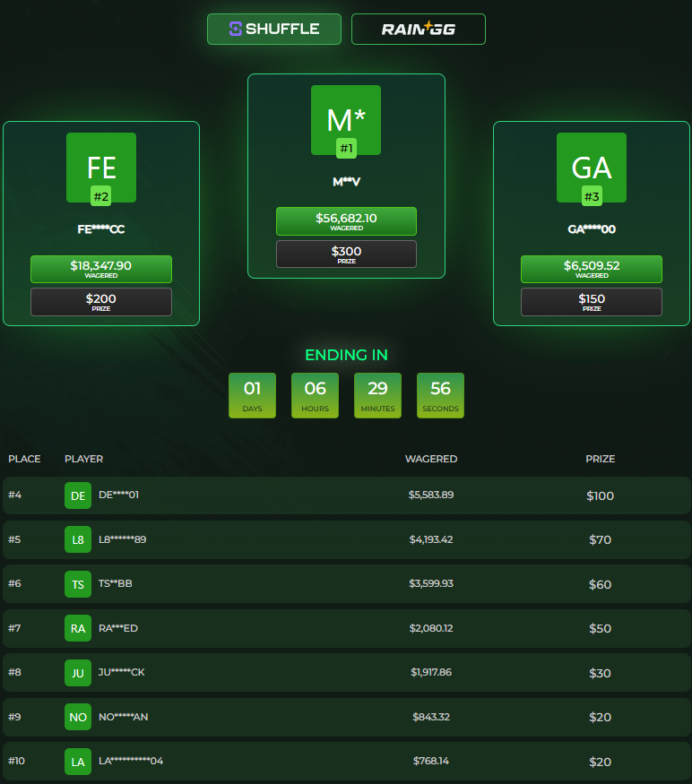Click the #4 place label

click(x=14, y=495)
